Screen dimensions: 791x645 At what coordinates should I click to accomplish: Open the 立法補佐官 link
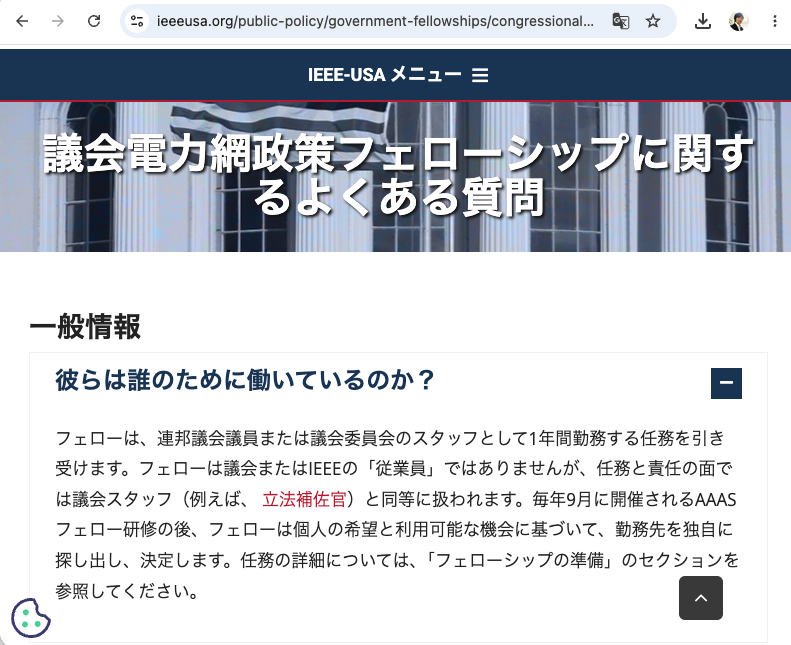pos(304,499)
